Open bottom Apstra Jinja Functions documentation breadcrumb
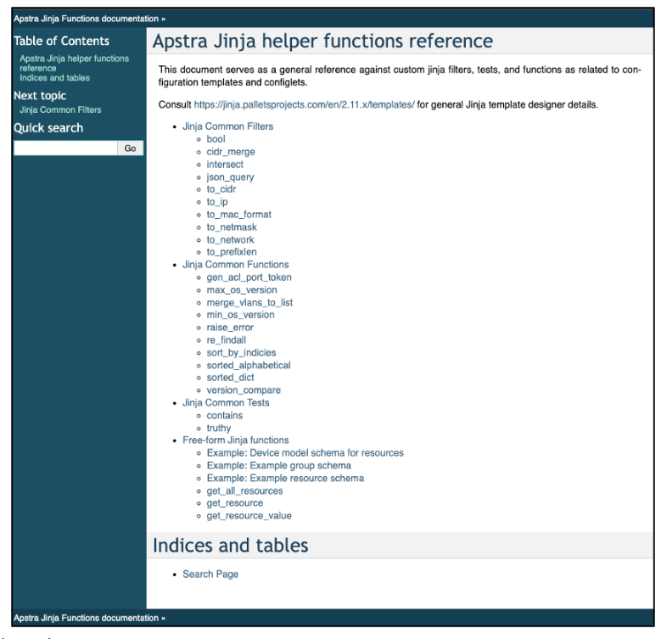 click(x=87, y=618)
